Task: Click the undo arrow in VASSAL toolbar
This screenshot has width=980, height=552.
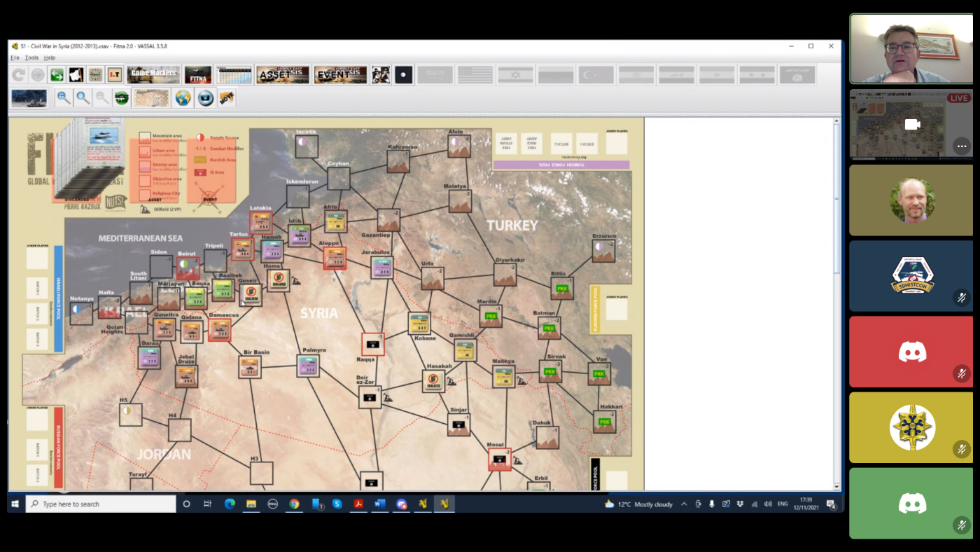Action: point(19,75)
